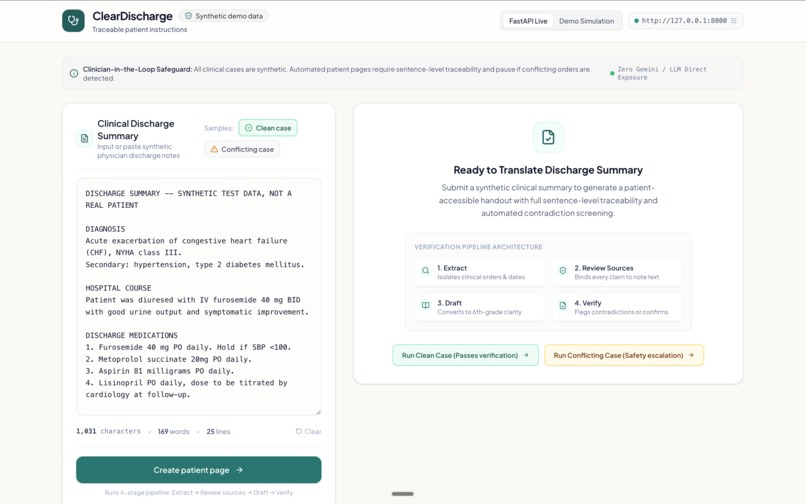The height and width of the screenshot is (504, 806).
Task: Click the settings icon beside the server URL
Action: click(x=734, y=21)
